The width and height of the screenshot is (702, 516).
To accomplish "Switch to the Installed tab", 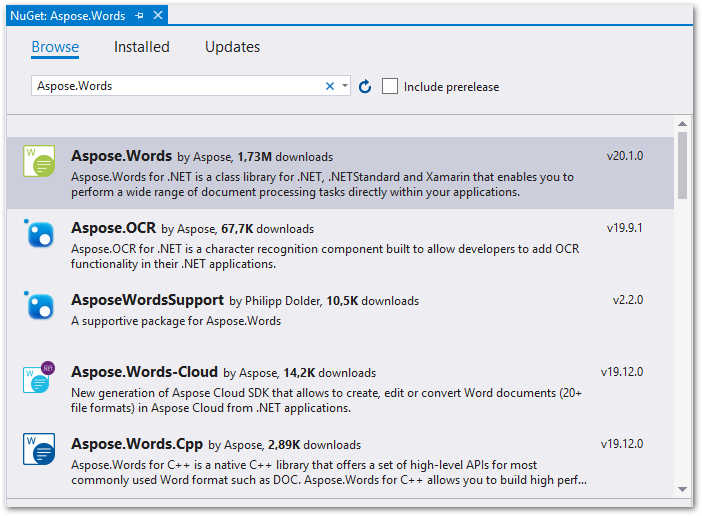I will point(141,47).
